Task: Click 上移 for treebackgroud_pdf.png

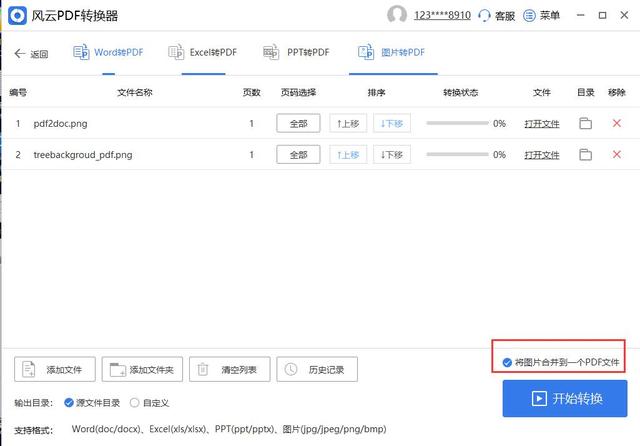Action: [x=348, y=155]
